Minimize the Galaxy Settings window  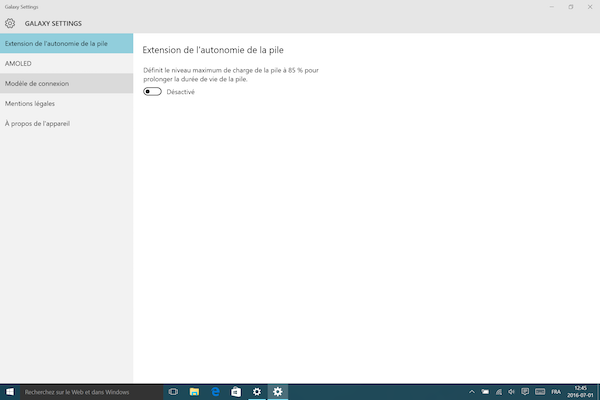(x=552, y=7)
